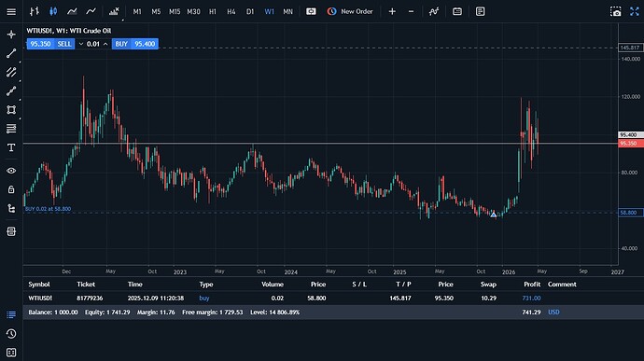Click the chart title 'WTIUSD!, W1: WTI Crude Oil'
This screenshot has height=361, width=644.
coord(68,31)
